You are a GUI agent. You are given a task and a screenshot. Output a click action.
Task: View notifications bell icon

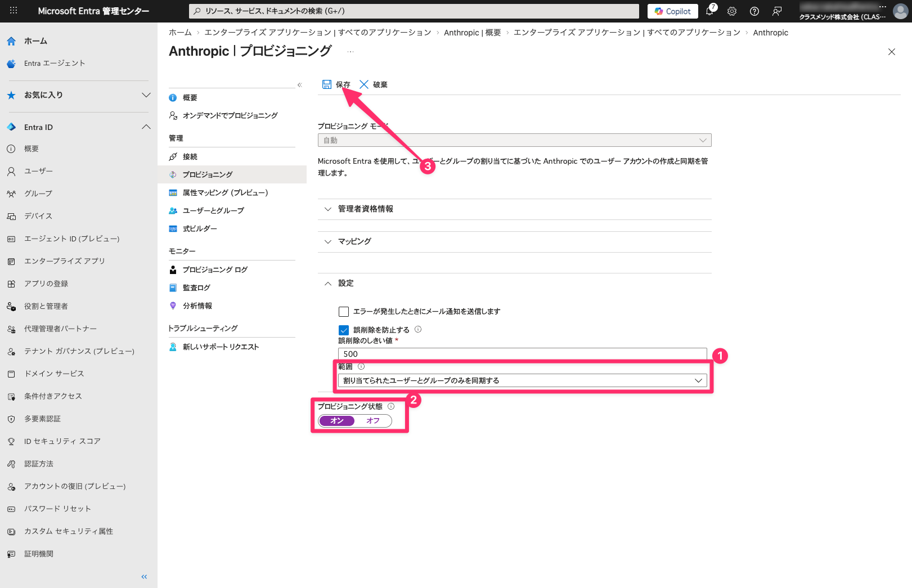point(710,11)
